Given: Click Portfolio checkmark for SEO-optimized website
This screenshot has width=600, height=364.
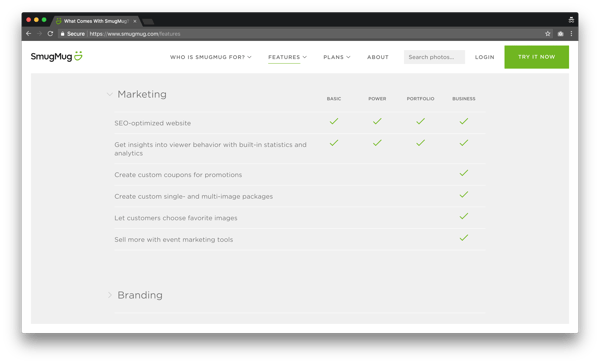Looking at the screenshot, I should tap(421, 121).
